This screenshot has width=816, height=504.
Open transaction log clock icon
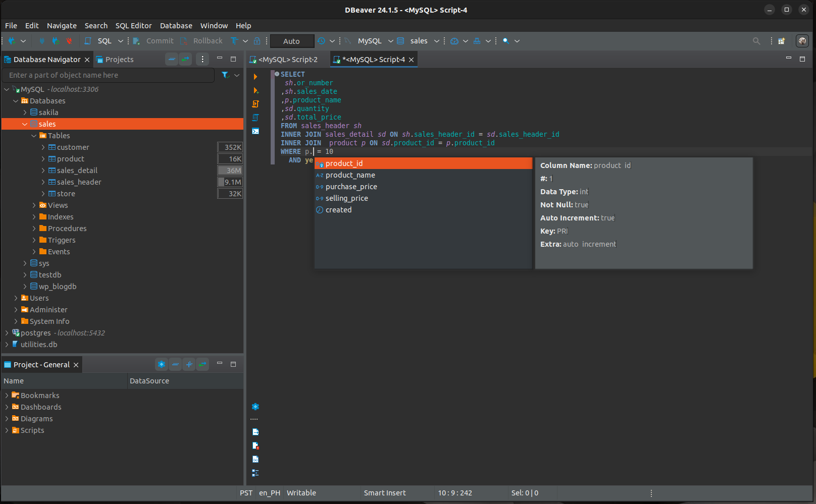pyautogui.click(x=321, y=41)
